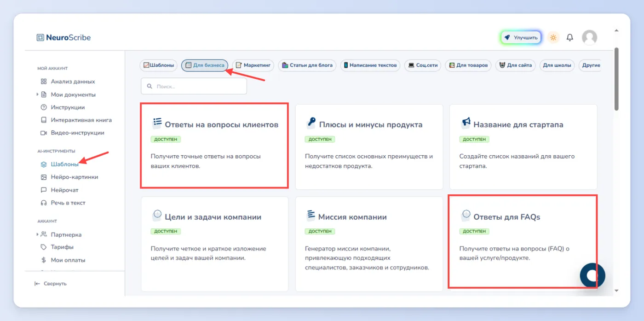Open Партнерка in sidebar

point(61,234)
